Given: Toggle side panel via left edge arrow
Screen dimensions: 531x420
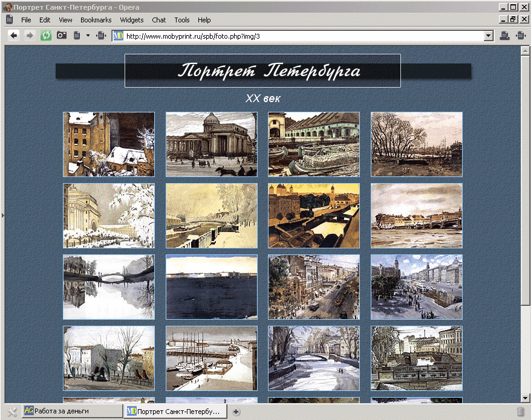Looking at the screenshot, I should (2, 215).
